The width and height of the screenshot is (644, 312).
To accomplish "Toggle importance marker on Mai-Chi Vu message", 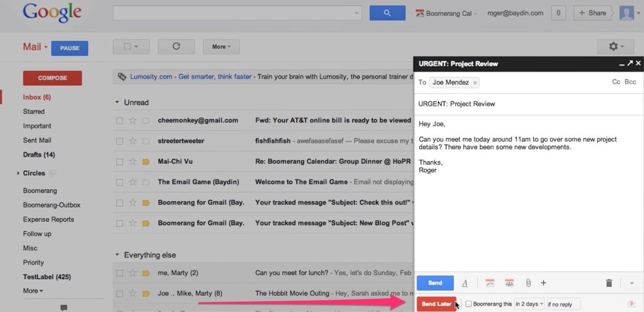I will click(x=146, y=161).
